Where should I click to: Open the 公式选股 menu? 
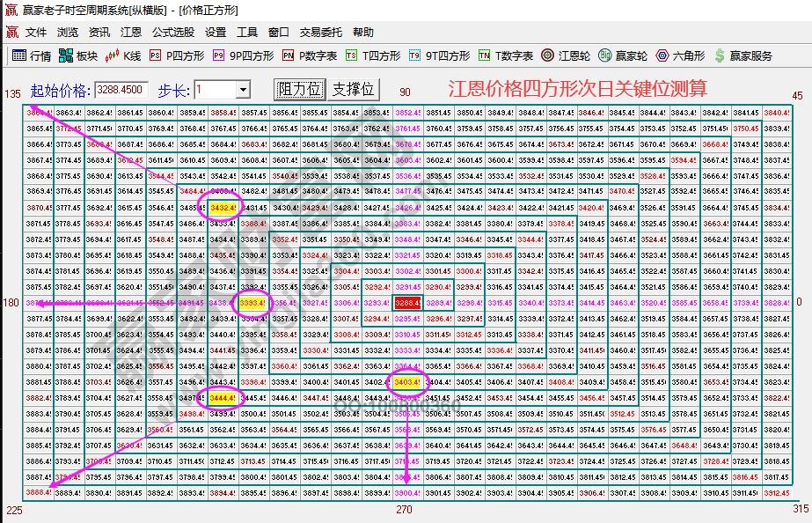(x=172, y=30)
